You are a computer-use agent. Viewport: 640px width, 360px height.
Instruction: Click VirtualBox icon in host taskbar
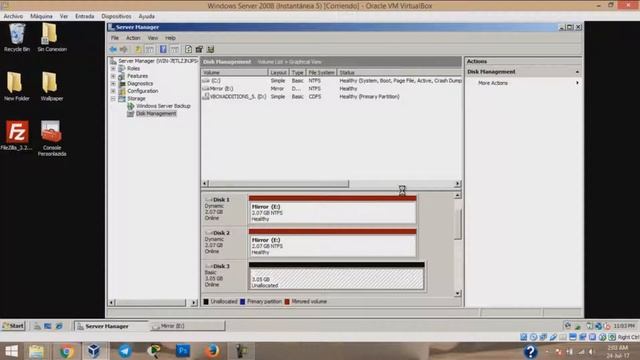pyautogui.click(x=94, y=351)
